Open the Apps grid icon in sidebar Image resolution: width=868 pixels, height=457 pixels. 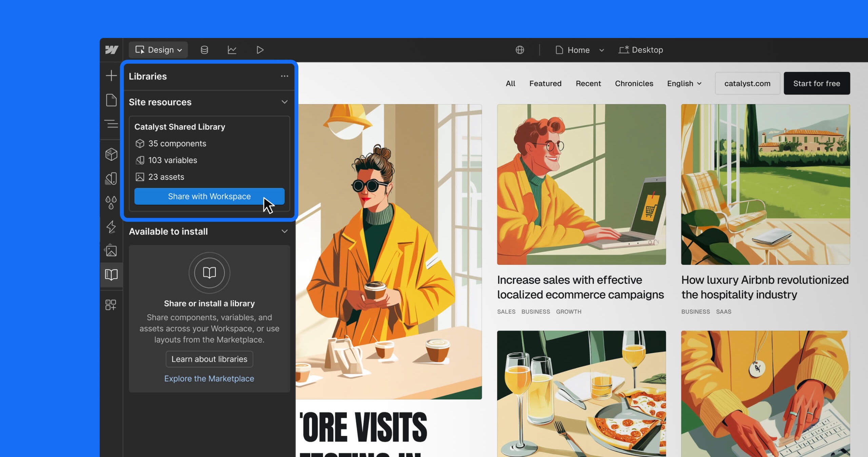(x=111, y=305)
